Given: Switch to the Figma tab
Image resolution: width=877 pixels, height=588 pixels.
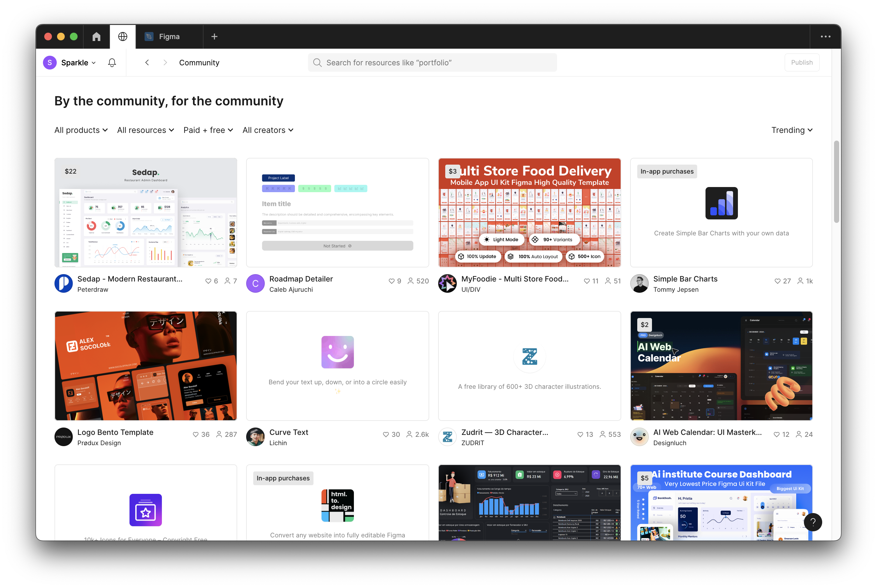Looking at the screenshot, I should pos(169,37).
